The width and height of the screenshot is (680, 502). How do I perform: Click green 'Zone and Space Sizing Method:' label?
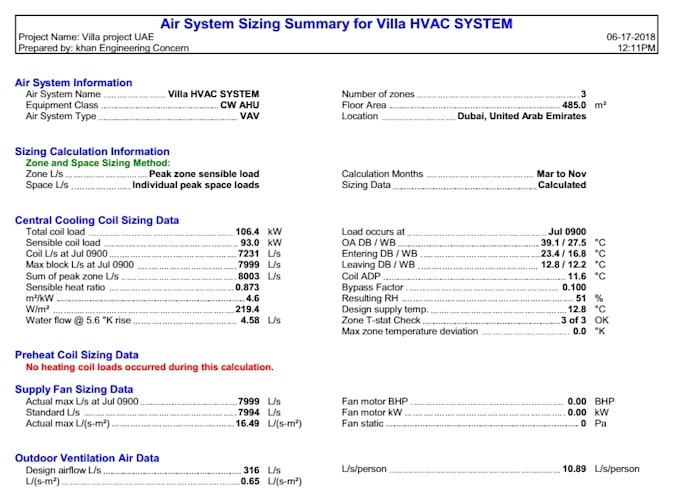point(98,163)
